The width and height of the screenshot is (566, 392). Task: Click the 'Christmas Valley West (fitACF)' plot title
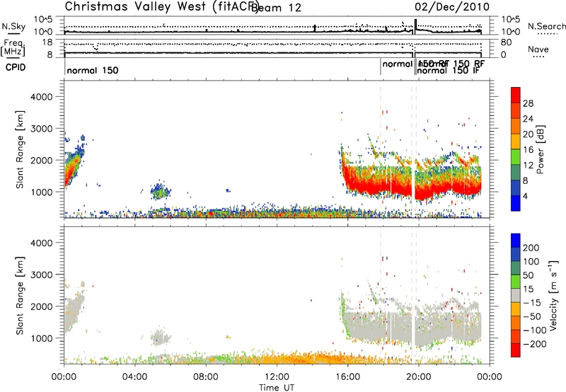coord(161,6)
